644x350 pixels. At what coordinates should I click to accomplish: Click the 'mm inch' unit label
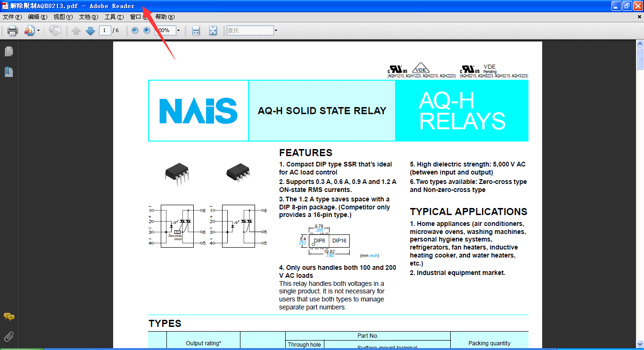pos(369,256)
